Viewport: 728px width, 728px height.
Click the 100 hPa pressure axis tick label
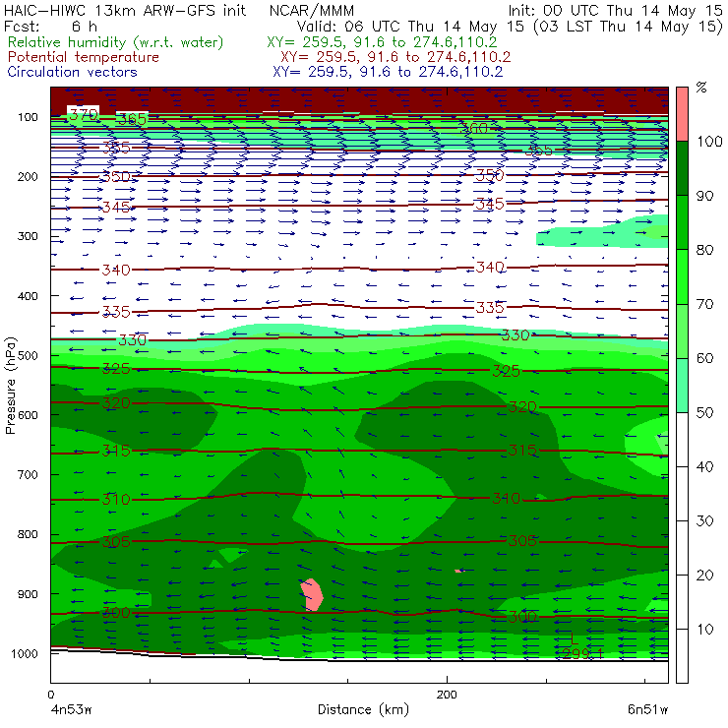point(28,117)
